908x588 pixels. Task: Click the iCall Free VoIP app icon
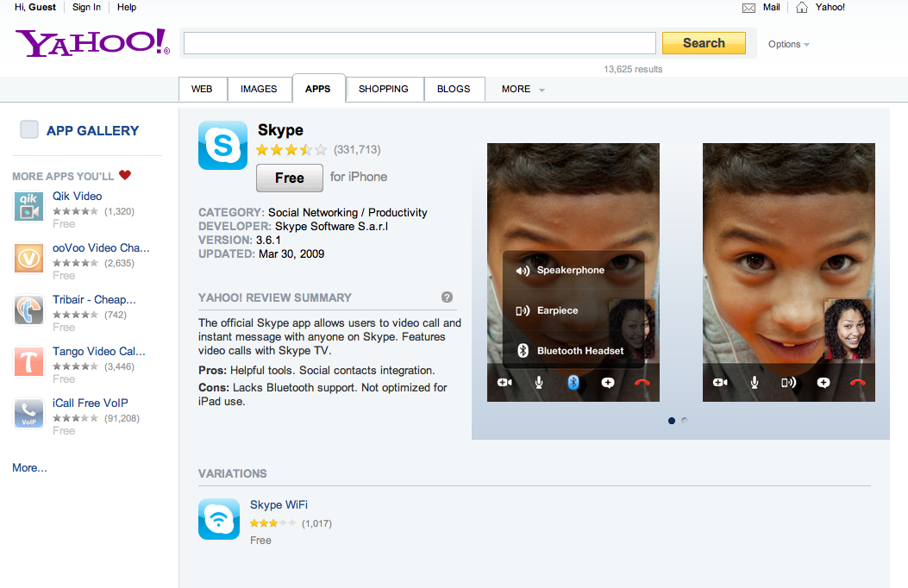pyautogui.click(x=28, y=413)
